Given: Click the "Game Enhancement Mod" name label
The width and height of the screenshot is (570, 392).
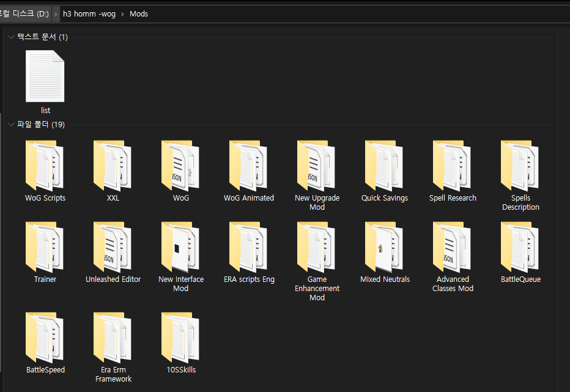Looking at the screenshot, I should (317, 289).
